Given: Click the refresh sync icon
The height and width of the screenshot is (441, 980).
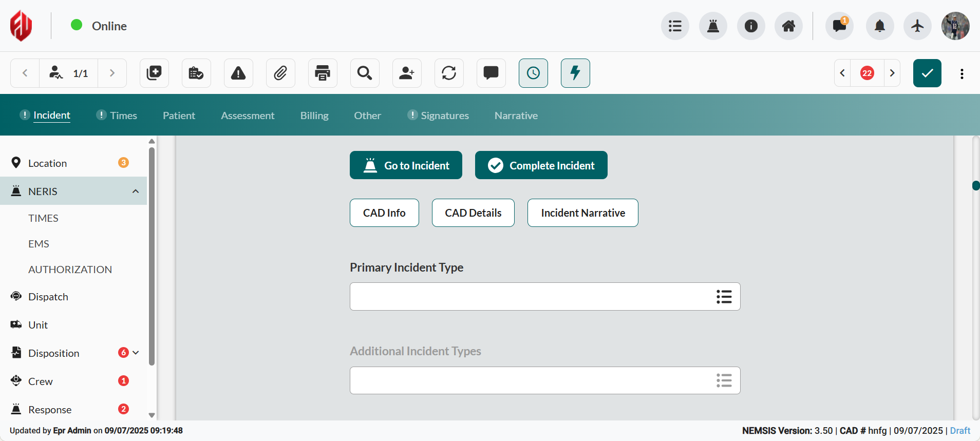Looking at the screenshot, I should [449, 73].
